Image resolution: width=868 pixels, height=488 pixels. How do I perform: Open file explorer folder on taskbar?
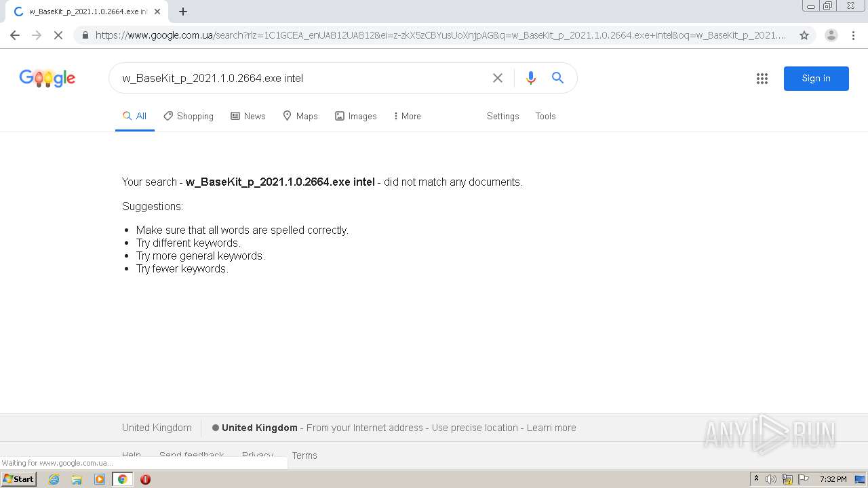(x=77, y=479)
